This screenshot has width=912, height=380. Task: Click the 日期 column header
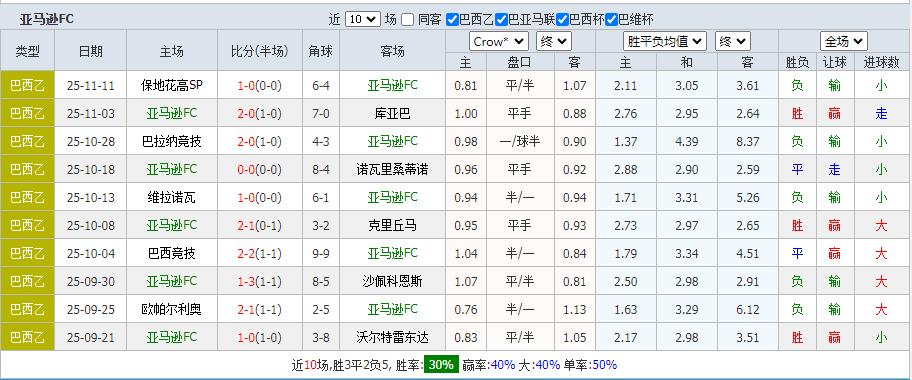[x=91, y=51]
